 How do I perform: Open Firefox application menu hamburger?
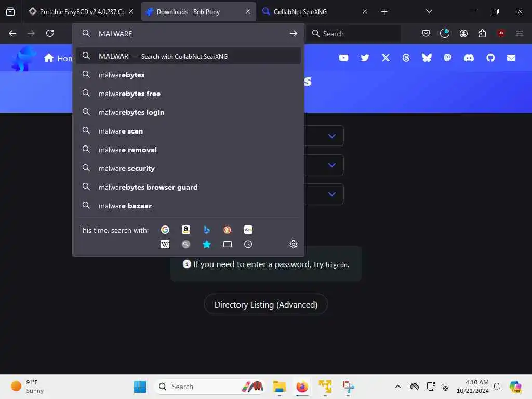pyautogui.click(x=520, y=33)
